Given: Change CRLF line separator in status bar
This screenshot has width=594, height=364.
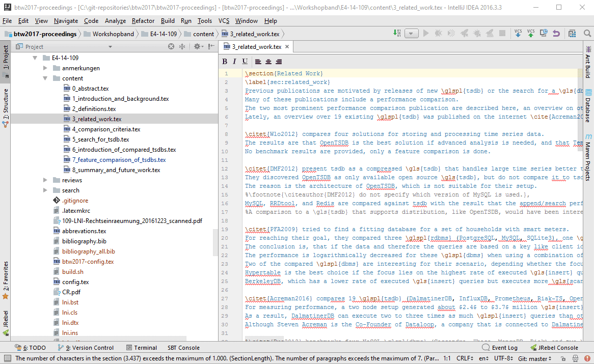Looking at the screenshot, I should point(465,358).
